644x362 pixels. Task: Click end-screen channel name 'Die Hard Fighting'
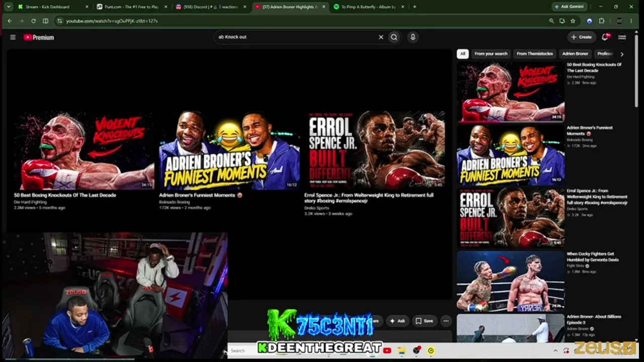click(30, 202)
